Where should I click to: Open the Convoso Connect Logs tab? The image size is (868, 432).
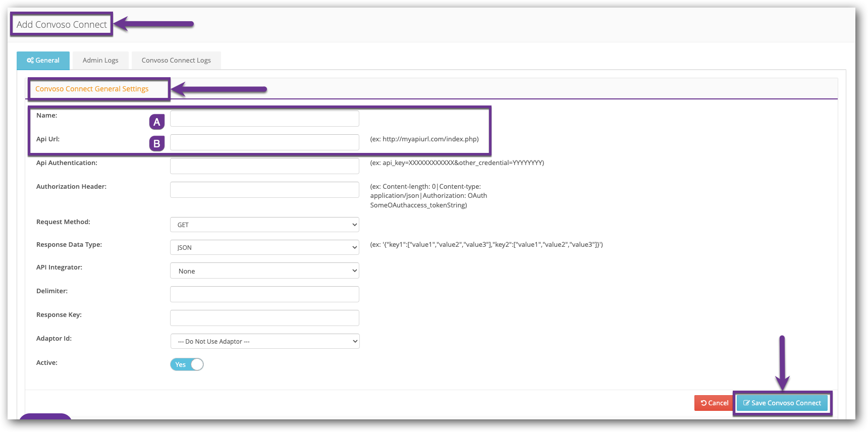(176, 61)
